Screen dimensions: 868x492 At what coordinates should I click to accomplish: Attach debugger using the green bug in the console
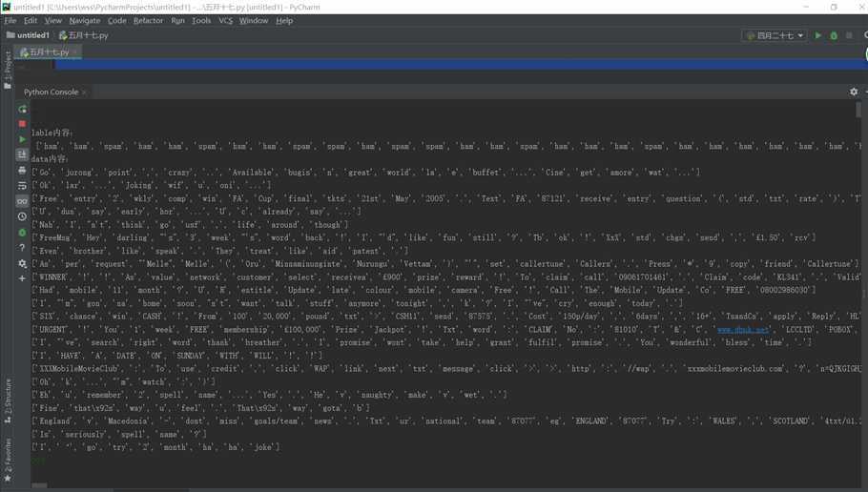(x=22, y=233)
